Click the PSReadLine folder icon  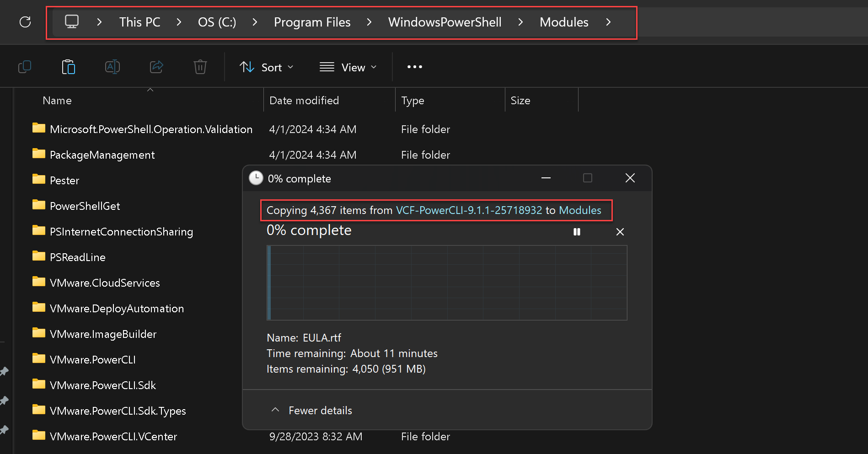39,256
